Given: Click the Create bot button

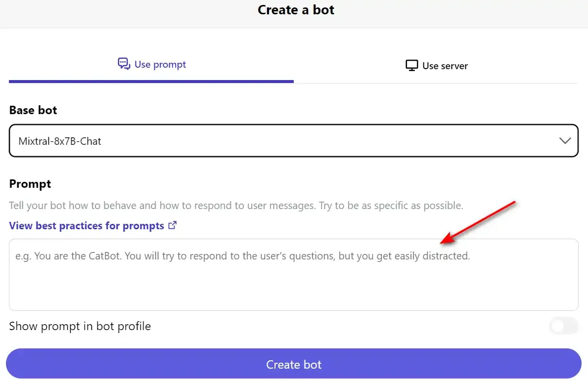Looking at the screenshot, I should click(294, 364).
